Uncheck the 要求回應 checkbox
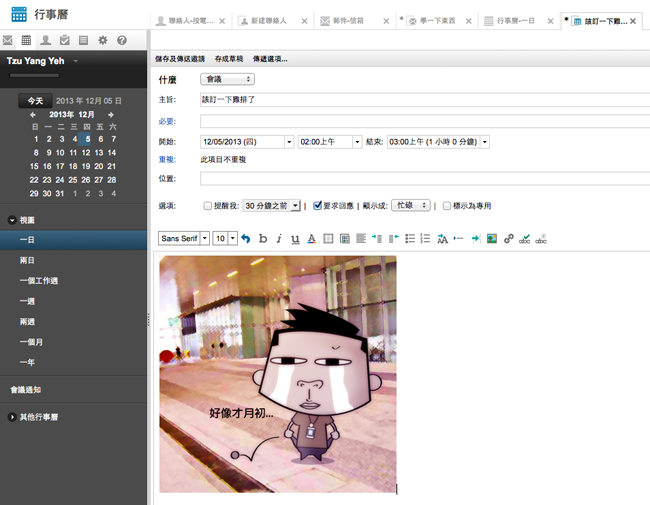Viewport: 650px width, 505px height. coord(318,205)
